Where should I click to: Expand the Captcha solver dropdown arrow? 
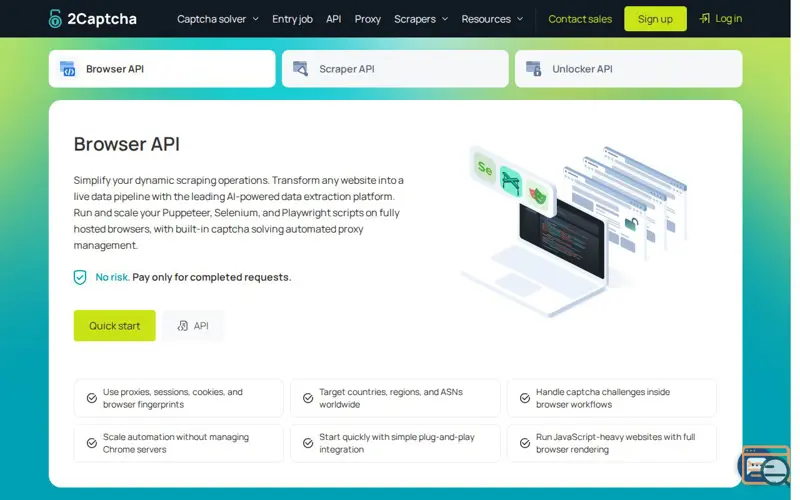[256, 19]
